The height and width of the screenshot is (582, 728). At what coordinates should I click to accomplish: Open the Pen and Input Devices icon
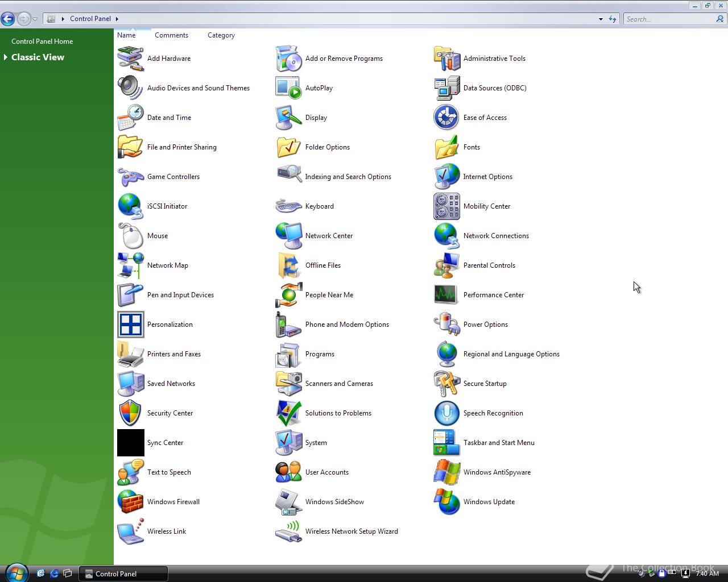pyautogui.click(x=130, y=295)
